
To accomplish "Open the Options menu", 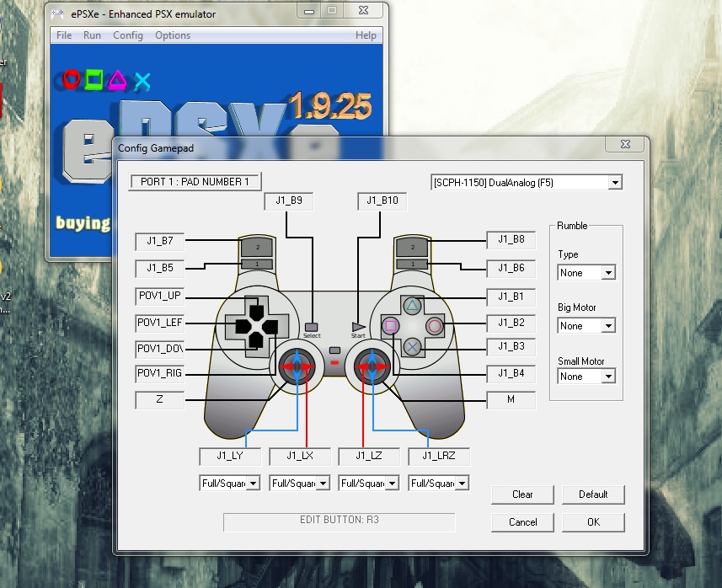I will click(172, 35).
